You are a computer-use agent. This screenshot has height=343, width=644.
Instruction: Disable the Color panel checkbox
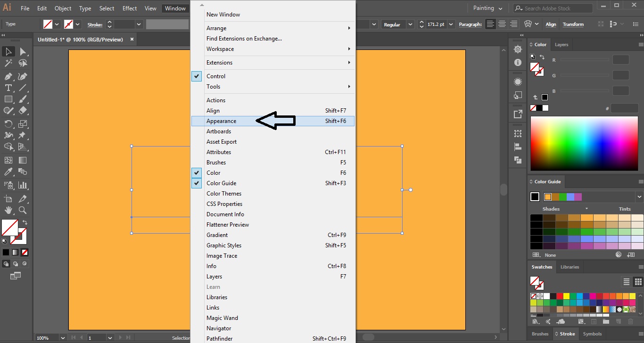point(197,172)
